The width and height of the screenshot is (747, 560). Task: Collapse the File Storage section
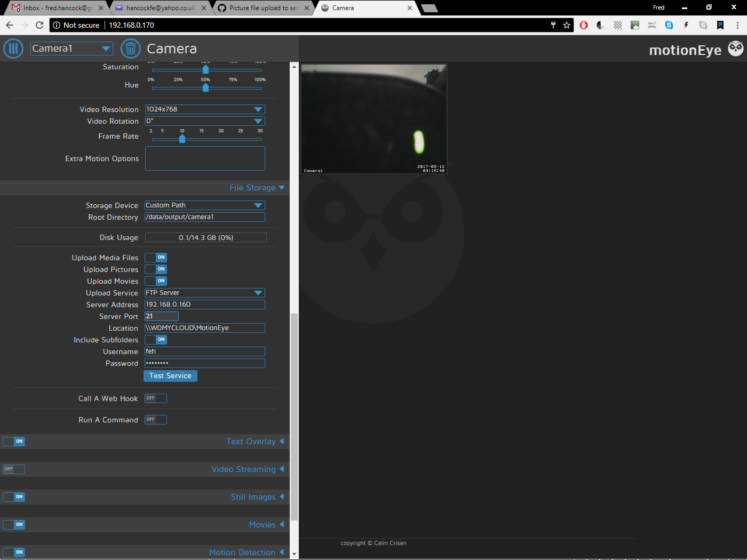pyautogui.click(x=257, y=188)
